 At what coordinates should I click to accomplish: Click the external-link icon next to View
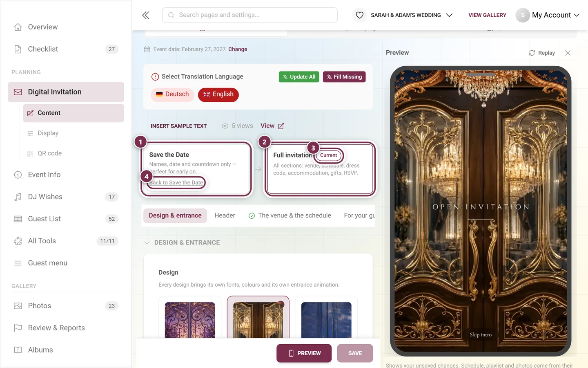click(281, 126)
